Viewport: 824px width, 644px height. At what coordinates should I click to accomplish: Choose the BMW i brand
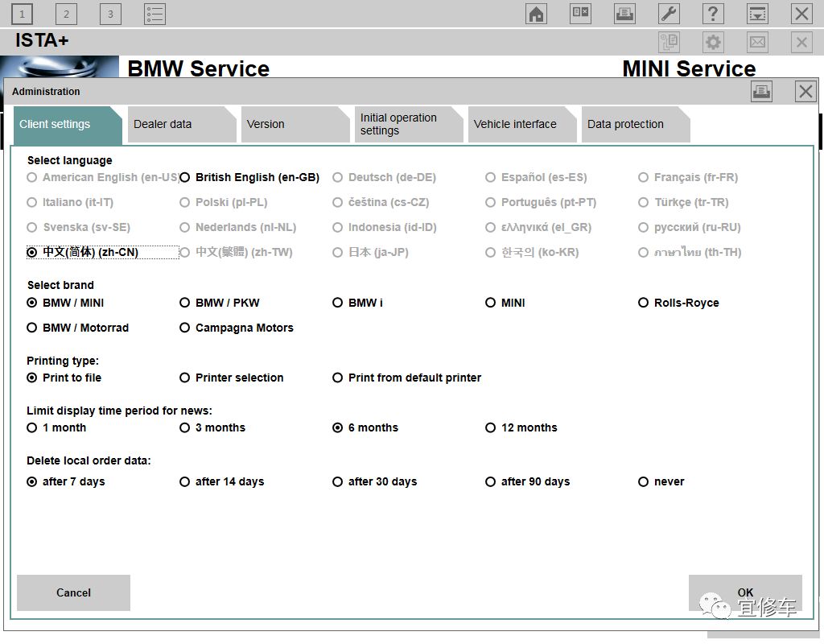(x=357, y=303)
